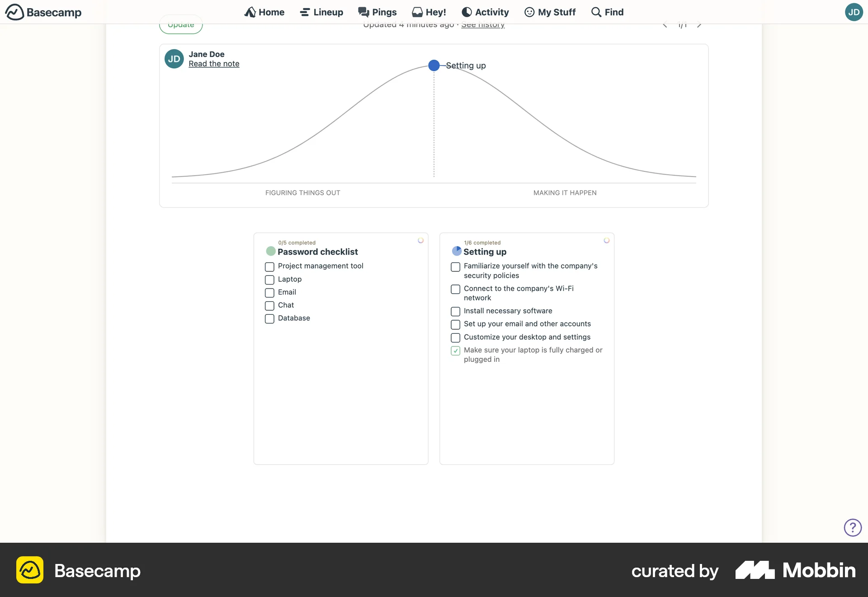The image size is (868, 597).
Task: Go to the previous hill chart page
Action: (x=665, y=24)
